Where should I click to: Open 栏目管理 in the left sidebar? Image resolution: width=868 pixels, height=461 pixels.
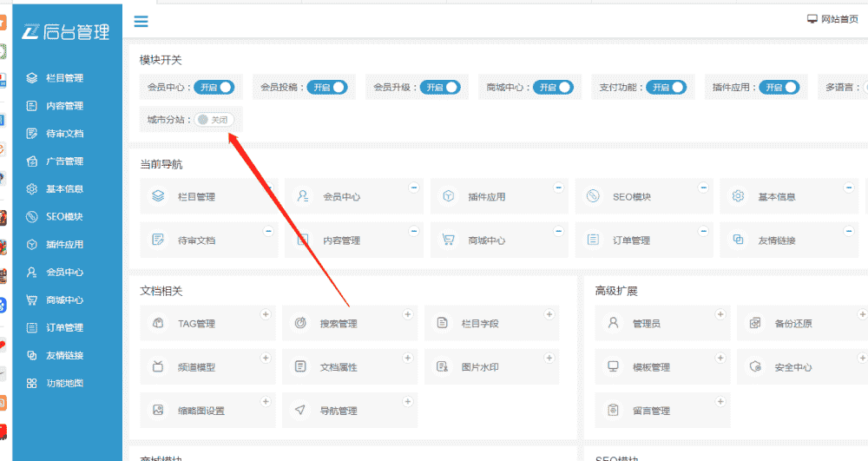[64, 78]
